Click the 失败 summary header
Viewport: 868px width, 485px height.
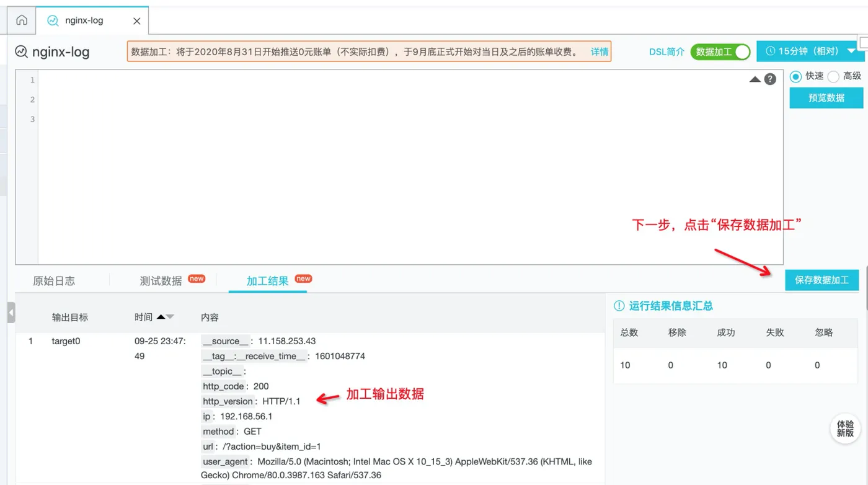[x=775, y=332]
